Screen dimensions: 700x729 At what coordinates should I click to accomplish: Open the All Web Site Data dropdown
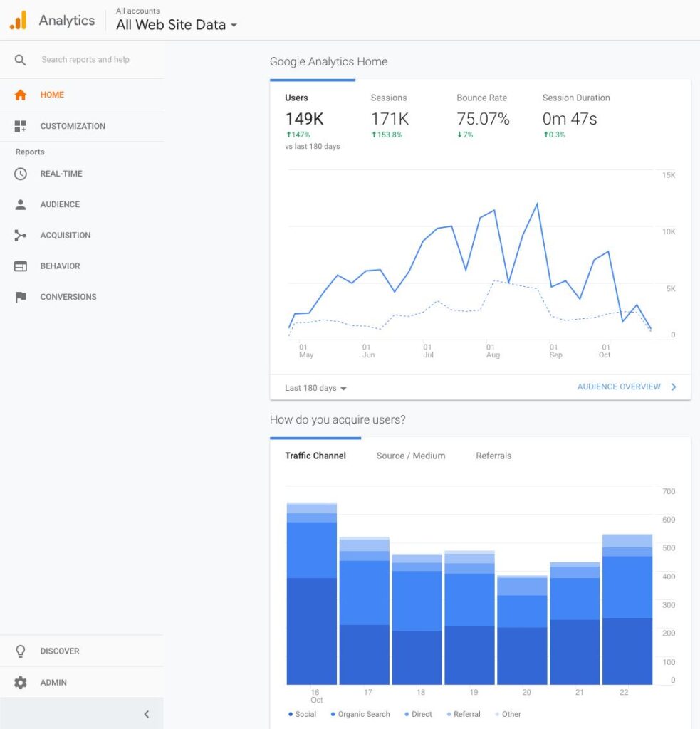pyautogui.click(x=177, y=25)
